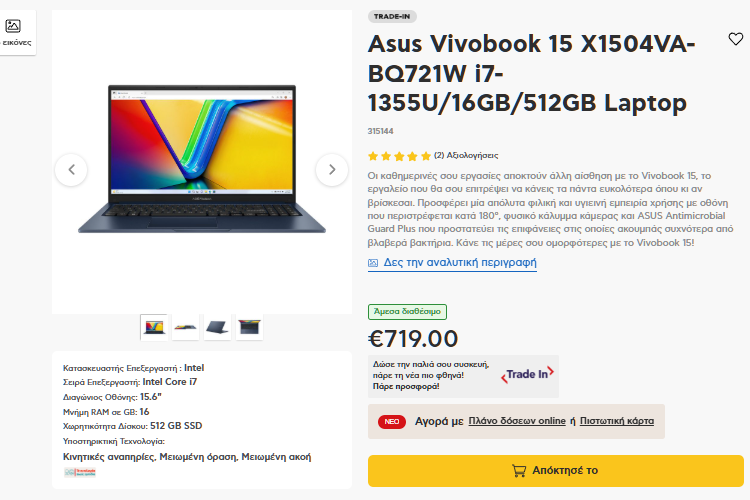The height and width of the screenshot is (500, 750).
Task: Open the (2) Αξιολογήσεις reviews link
Action: tap(466, 156)
